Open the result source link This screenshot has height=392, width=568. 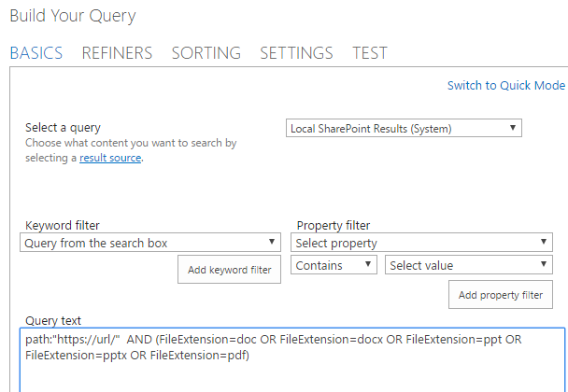(110, 159)
